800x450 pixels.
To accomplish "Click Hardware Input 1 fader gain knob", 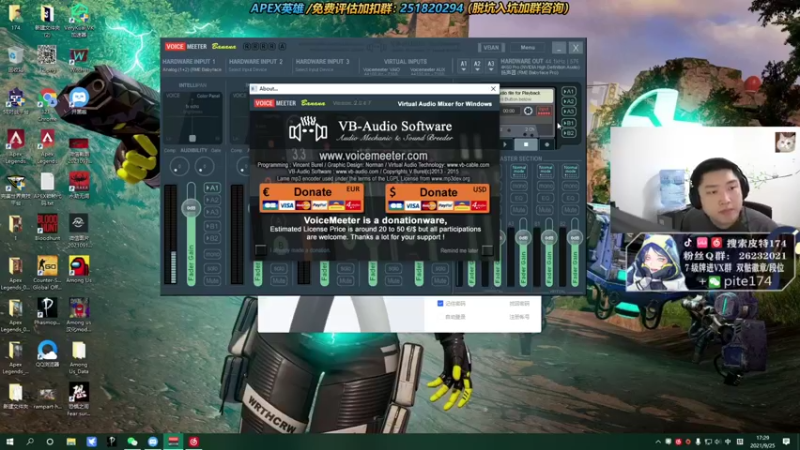I will click(x=191, y=208).
